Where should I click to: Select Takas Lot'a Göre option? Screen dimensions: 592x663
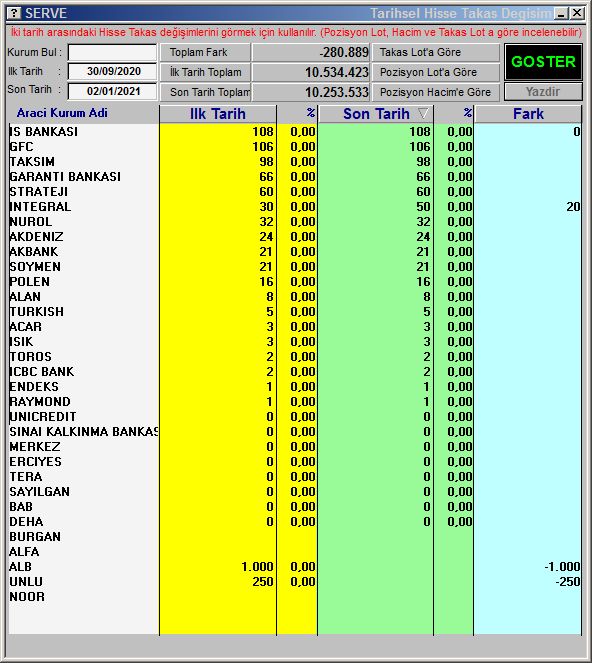[436, 52]
